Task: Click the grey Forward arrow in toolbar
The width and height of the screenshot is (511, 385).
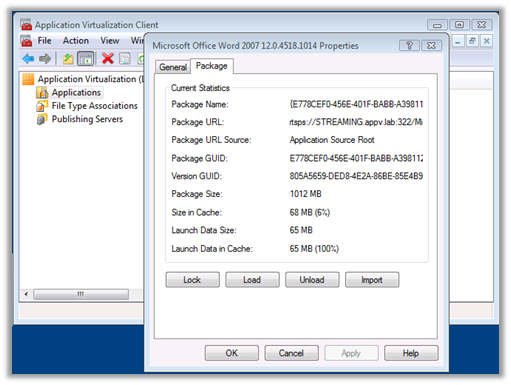Action: pyautogui.click(x=45, y=59)
